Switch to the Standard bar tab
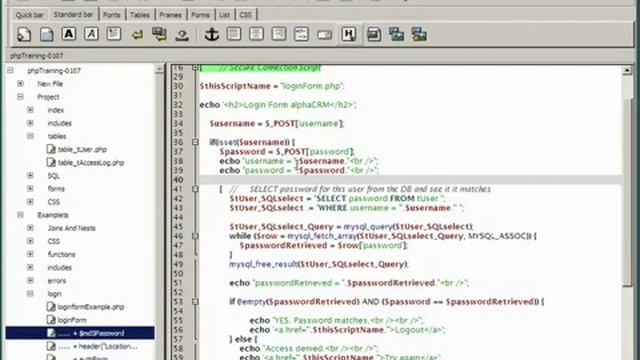The image size is (640, 360). [x=73, y=15]
